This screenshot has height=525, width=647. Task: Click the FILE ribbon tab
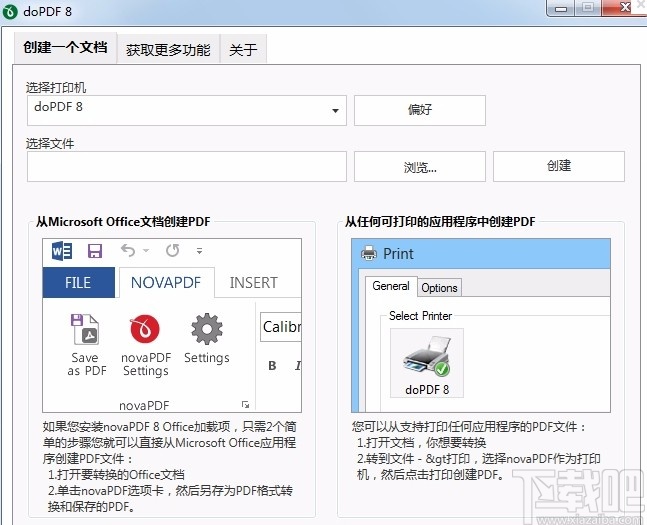click(x=78, y=283)
